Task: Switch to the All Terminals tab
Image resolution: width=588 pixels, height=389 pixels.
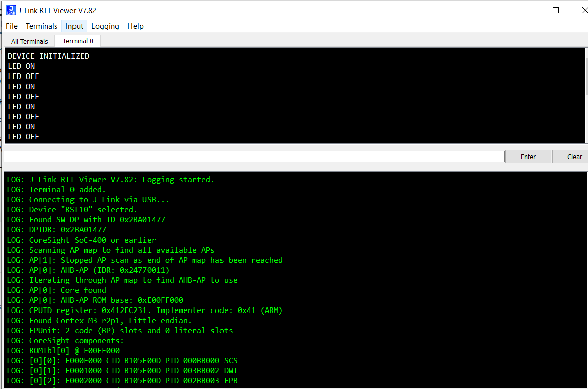Action: tap(29, 41)
